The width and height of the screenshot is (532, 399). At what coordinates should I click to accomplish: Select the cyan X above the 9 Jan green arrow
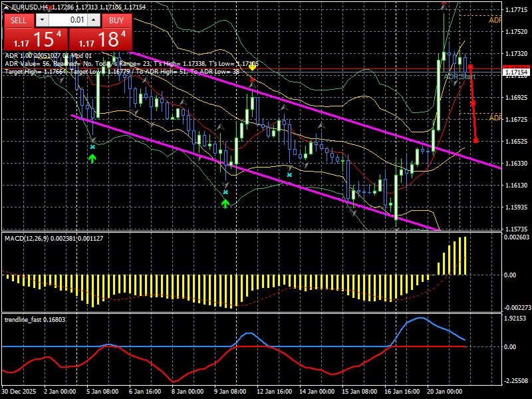point(225,192)
